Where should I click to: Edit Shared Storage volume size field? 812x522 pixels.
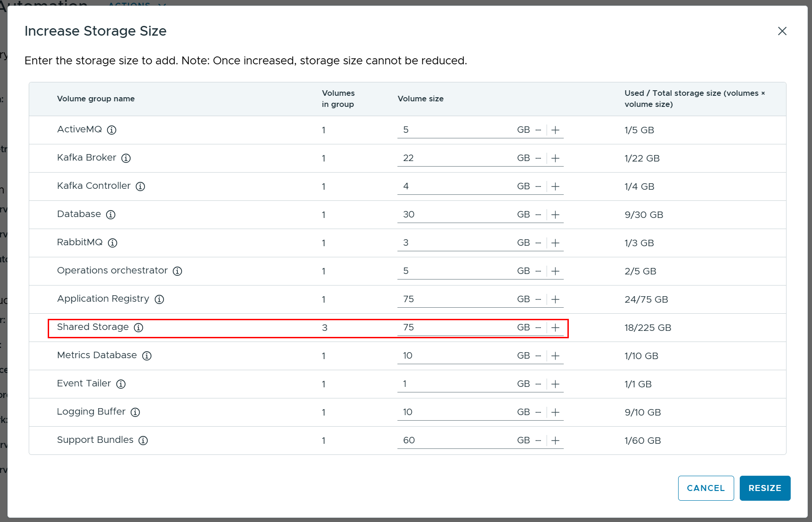456,328
